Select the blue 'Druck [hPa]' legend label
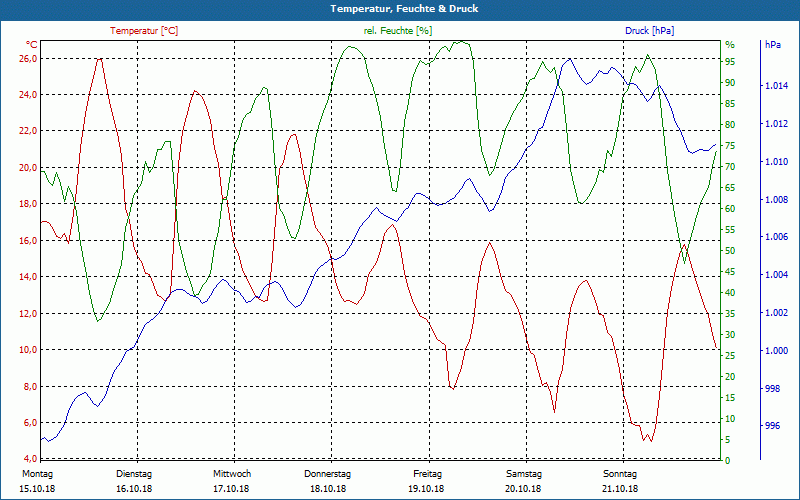Viewport: 800px width, 500px height. click(x=649, y=31)
